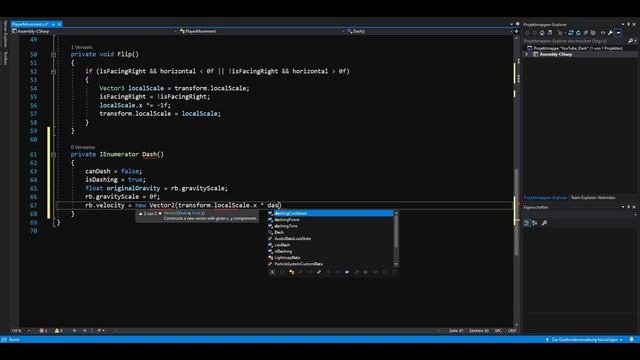Toggle the class filter in IntelliSense bar
640x360 pixels.
coord(291,272)
